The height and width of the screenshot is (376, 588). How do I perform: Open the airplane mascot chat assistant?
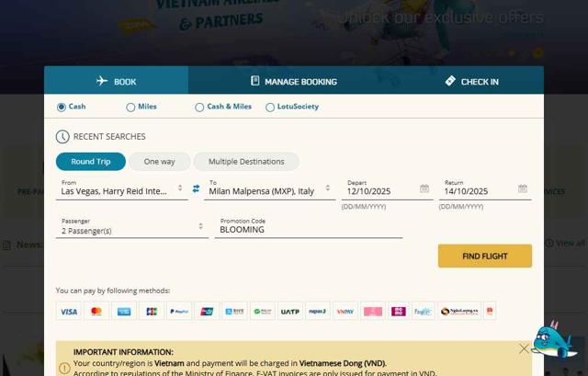pos(554,340)
